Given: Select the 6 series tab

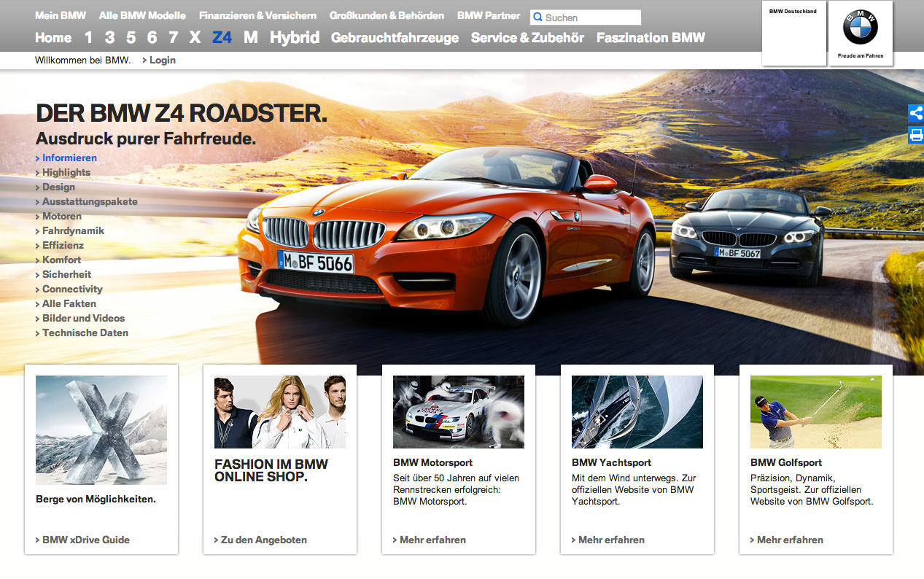Looking at the screenshot, I should click(x=152, y=37).
